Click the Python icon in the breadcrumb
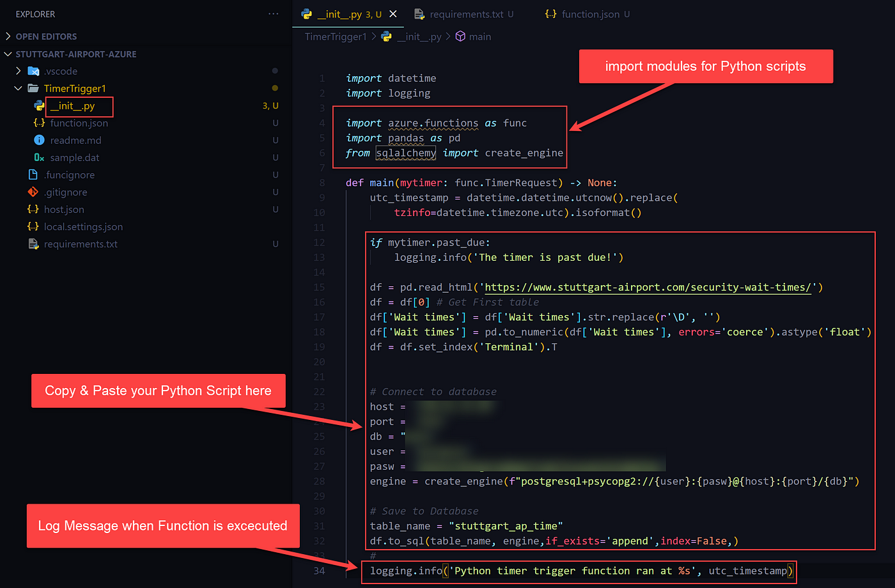Image resolution: width=895 pixels, height=588 pixels. click(387, 36)
